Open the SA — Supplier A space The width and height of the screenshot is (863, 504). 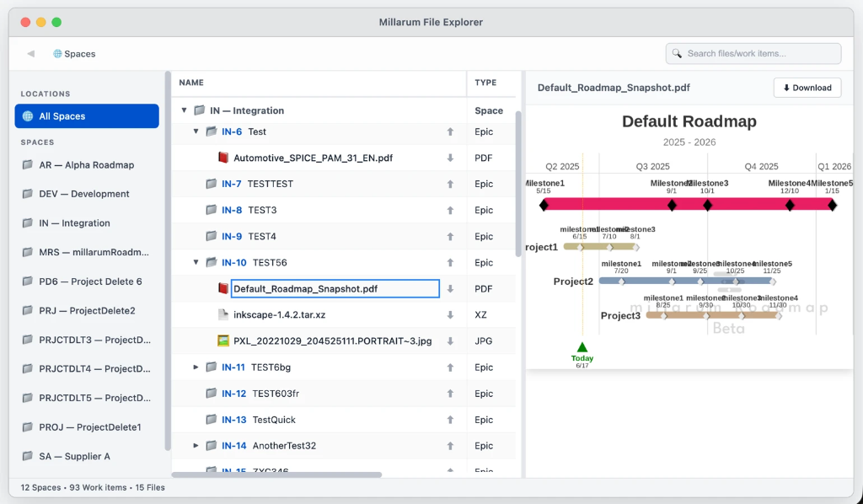click(x=87, y=456)
